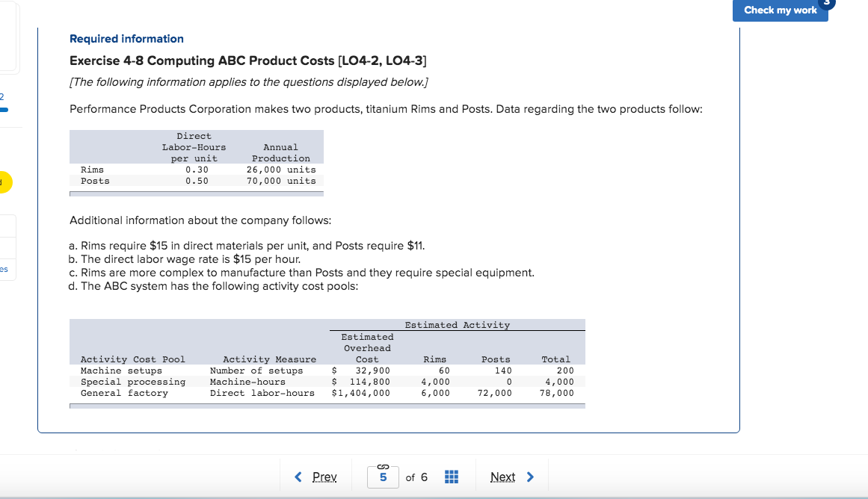868x499 pixels.
Task: Select the page number field showing 5
Action: point(383,478)
